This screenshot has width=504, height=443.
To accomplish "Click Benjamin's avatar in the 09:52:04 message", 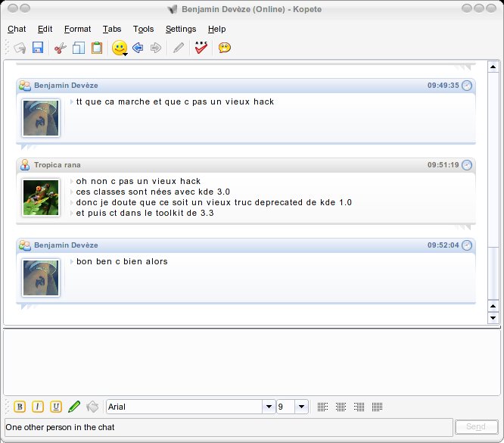I will (41, 278).
